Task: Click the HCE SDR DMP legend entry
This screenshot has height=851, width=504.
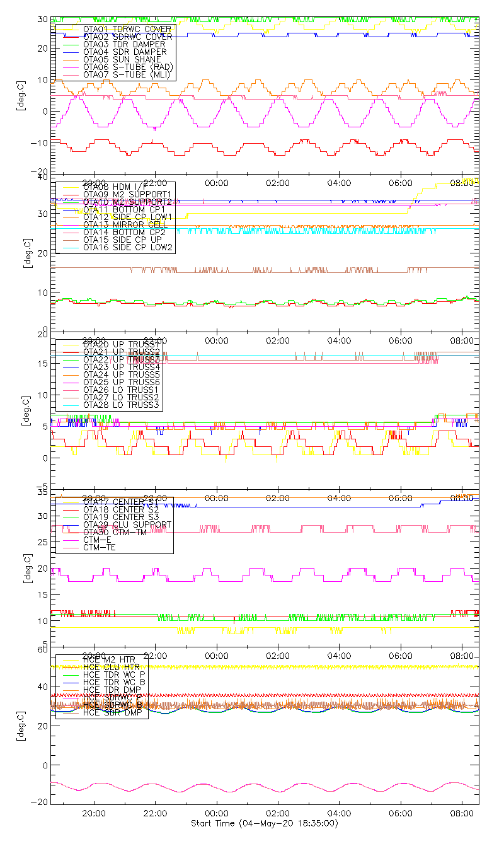Action: coord(111,712)
